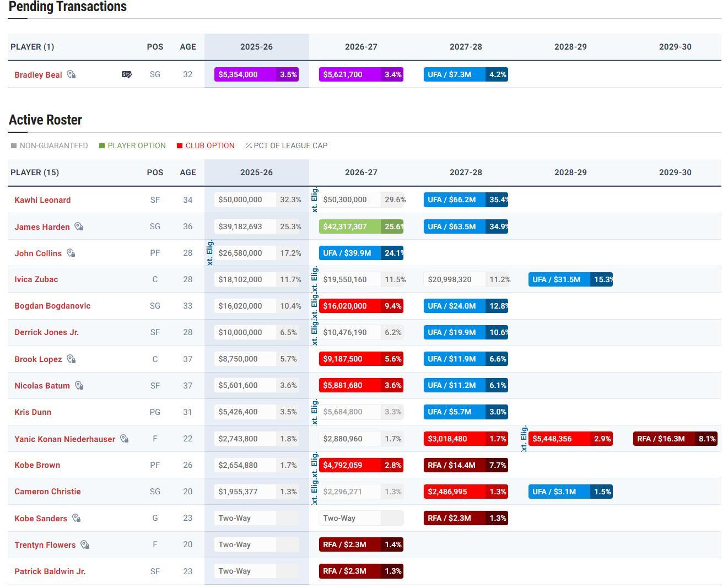
Task: Click James Harden's green $42,317,307 player option cell
Action: click(349, 226)
